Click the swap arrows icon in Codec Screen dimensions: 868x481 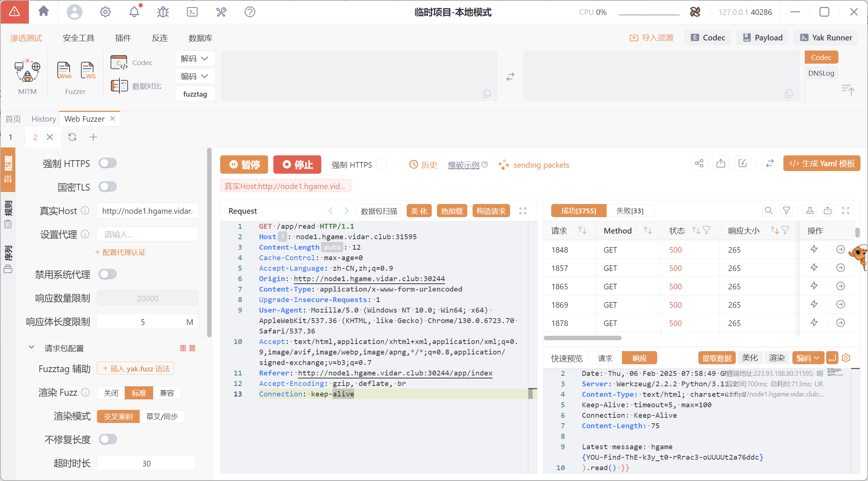click(510, 77)
